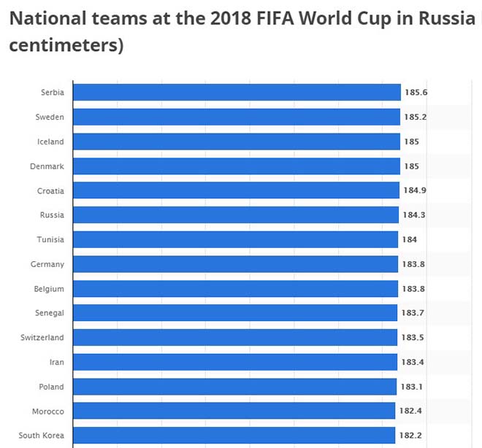482x448 pixels.
Task: Click the 184.9 data value
Action: click(414, 190)
